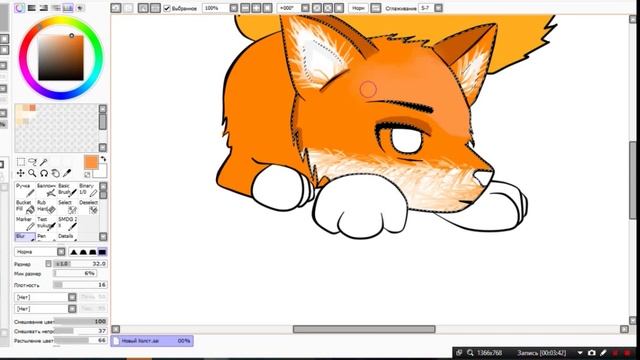Image resolution: width=640 pixels, height=360 pixels.
Task: Choose the Баллончик airbrush tool
Action: (x=46, y=189)
